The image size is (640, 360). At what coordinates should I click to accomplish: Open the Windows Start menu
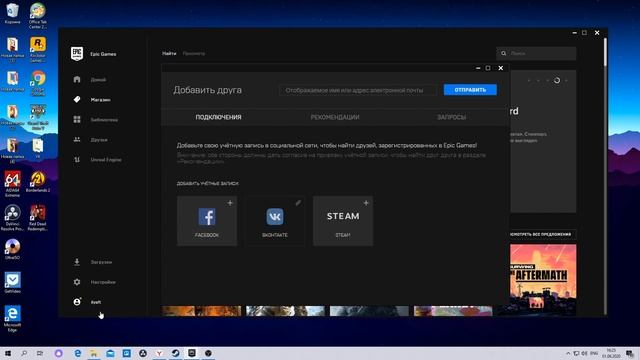(x=8, y=353)
